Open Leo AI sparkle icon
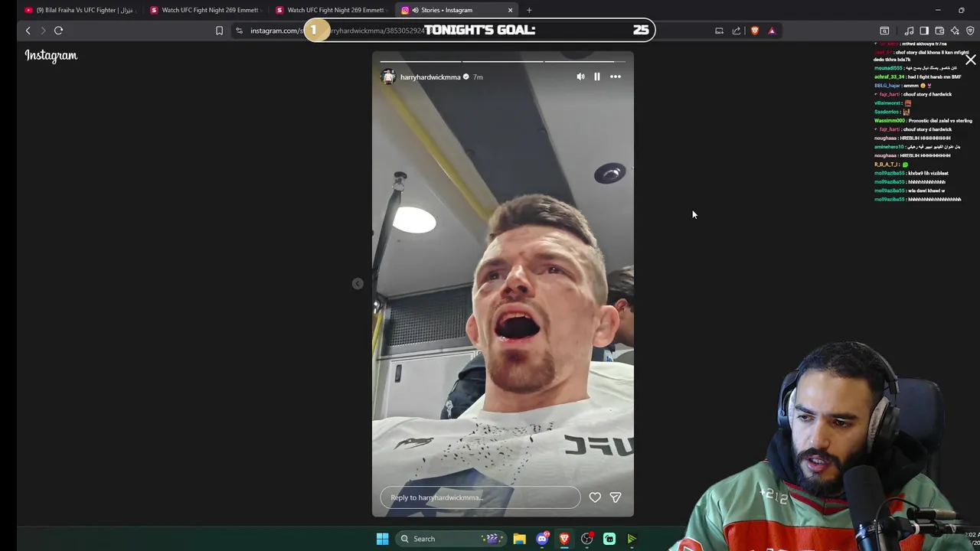The height and width of the screenshot is (551, 980). (x=955, y=31)
